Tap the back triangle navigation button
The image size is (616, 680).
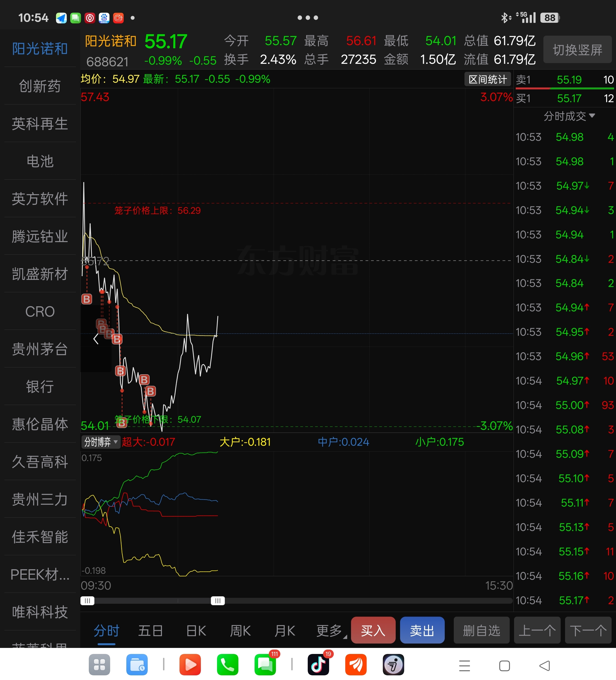click(544, 666)
